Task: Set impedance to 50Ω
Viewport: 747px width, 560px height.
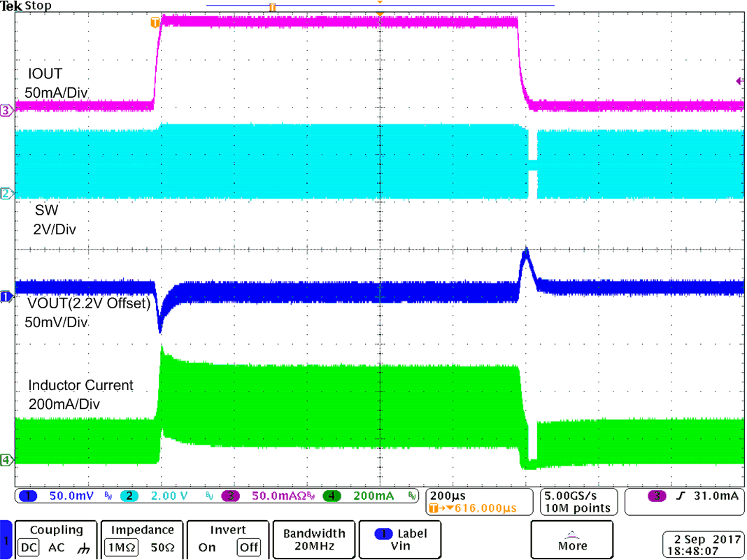Action: tap(163, 548)
